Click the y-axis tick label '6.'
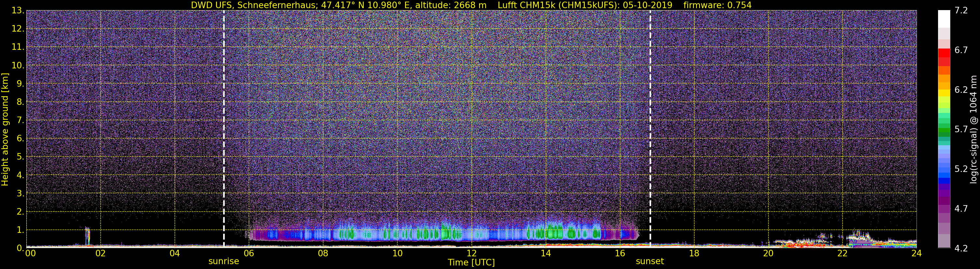 pyautogui.click(x=20, y=138)
